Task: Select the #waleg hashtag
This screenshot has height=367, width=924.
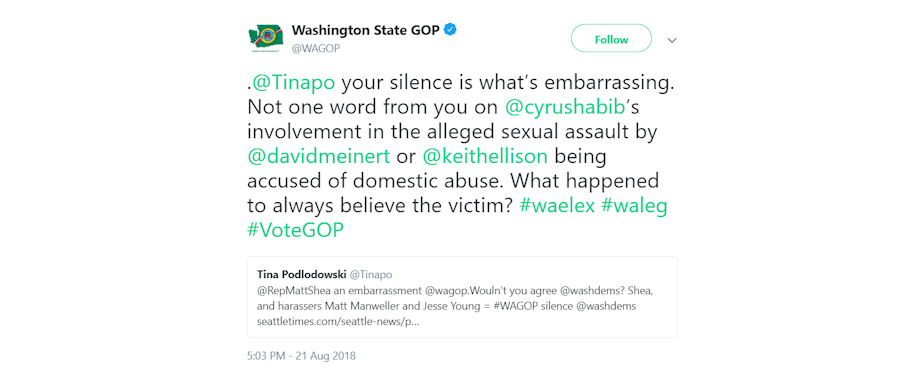Action: (x=634, y=206)
